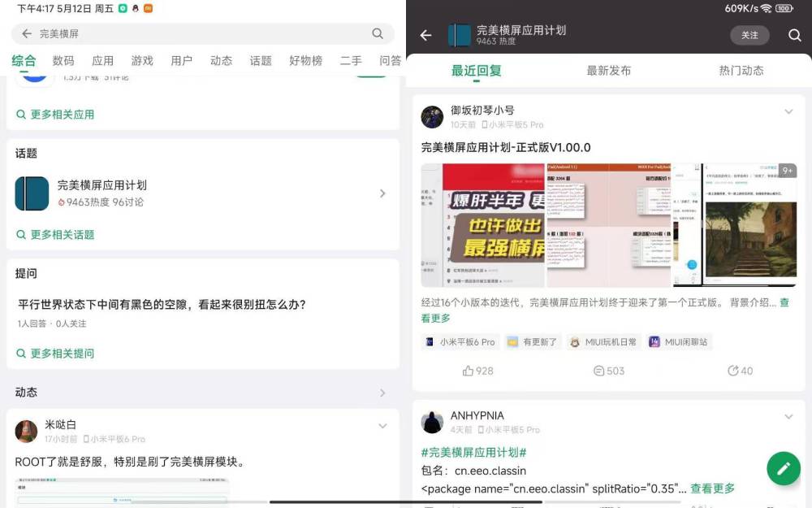Open the post thumbnail marked 9+
This screenshot has height=508, width=812.
[x=735, y=225]
